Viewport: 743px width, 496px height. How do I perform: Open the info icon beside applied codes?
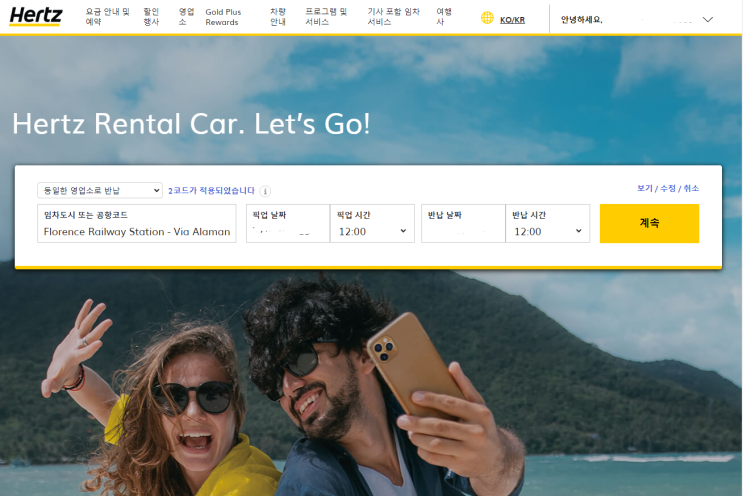[265, 191]
